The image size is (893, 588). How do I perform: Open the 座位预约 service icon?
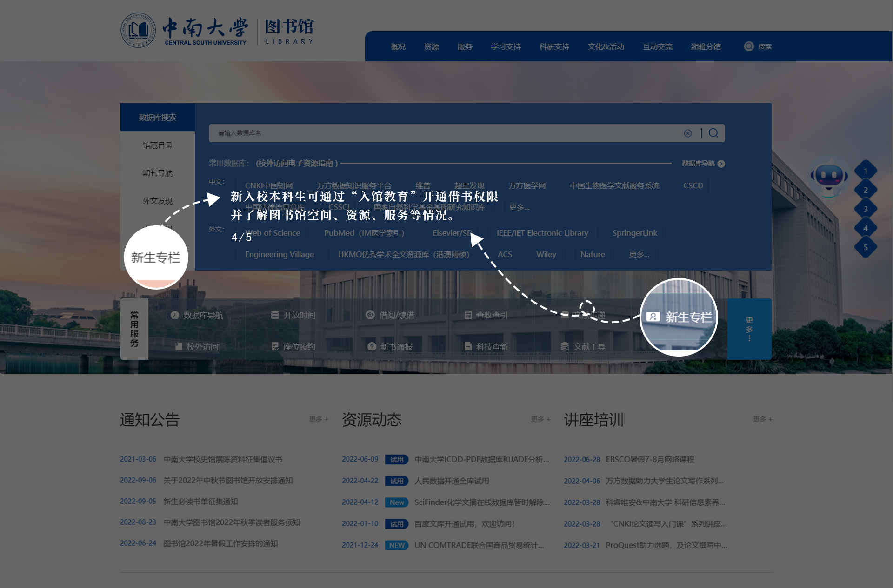[275, 346]
